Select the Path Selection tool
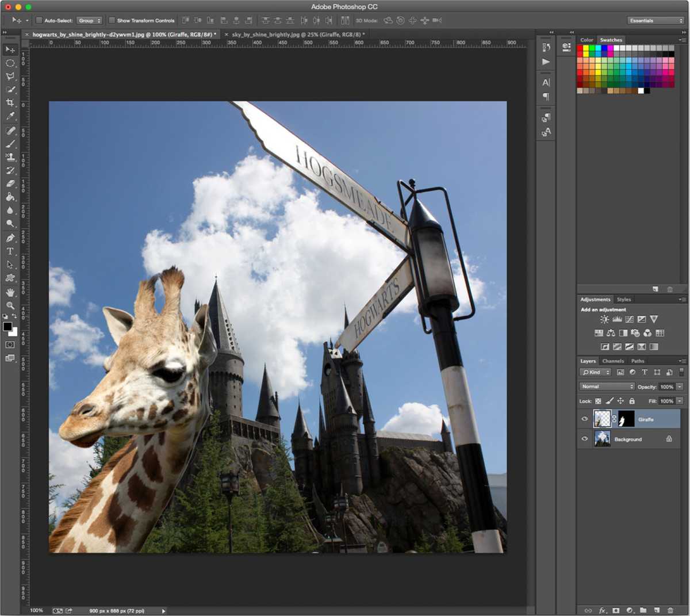The width and height of the screenshot is (690, 616). pyautogui.click(x=10, y=265)
